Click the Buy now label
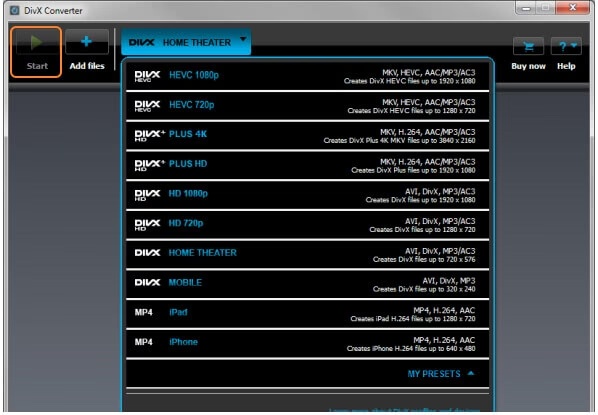Image resolution: width=598 pixels, height=415 pixels. 528,66
